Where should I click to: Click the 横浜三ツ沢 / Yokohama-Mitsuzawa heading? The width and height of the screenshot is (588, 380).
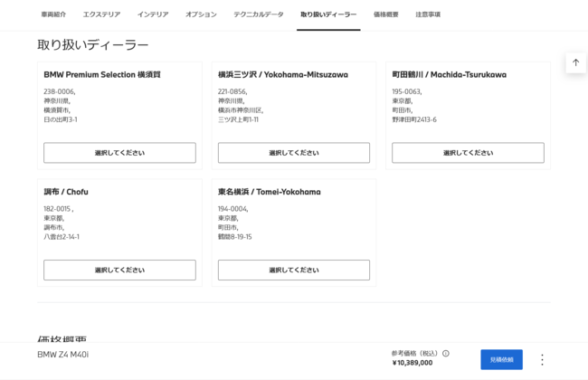click(x=283, y=74)
